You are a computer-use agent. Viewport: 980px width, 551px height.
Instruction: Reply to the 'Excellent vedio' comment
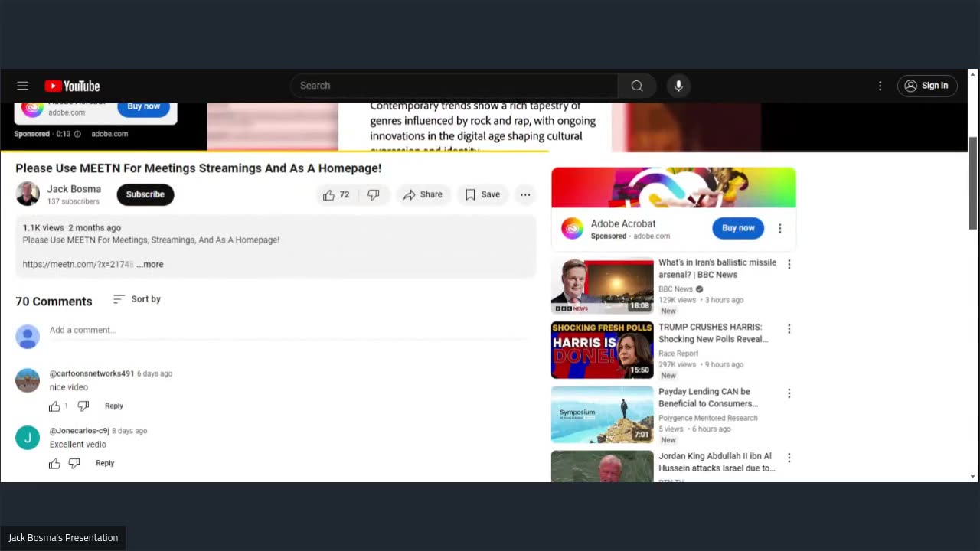click(x=105, y=463)
